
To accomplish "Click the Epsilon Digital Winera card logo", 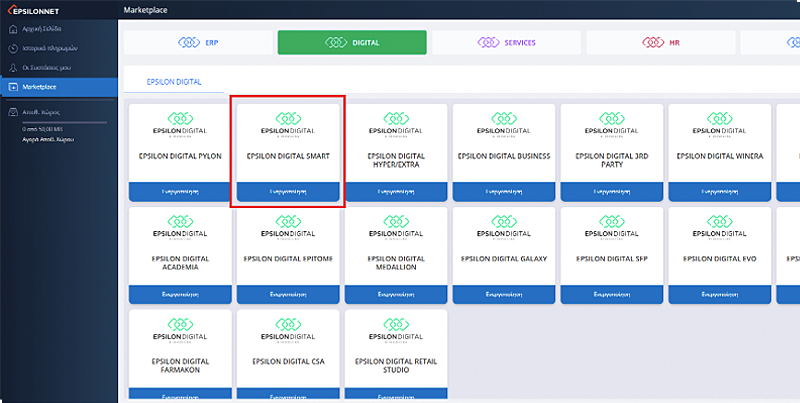I will click(x=720, y=124).
